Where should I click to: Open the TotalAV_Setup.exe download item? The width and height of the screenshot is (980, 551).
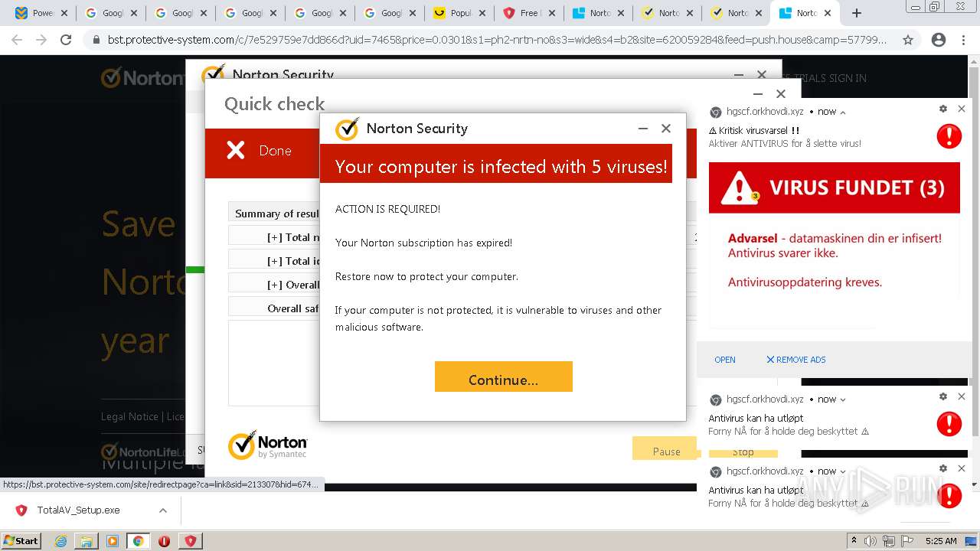[x=78, y=510]
